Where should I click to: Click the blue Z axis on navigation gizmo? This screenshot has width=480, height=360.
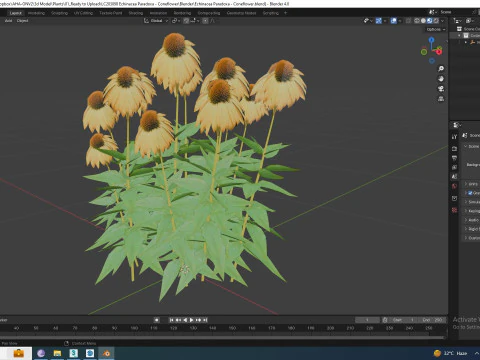432,40
